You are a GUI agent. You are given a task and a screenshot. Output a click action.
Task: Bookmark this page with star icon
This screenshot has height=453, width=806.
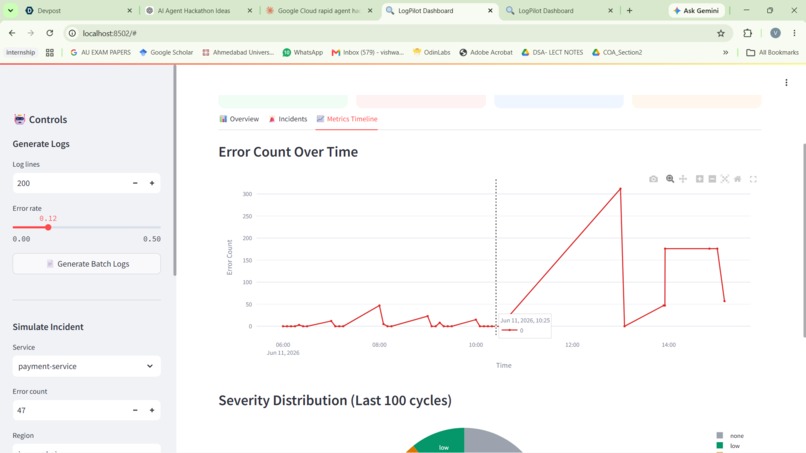[x=721, y=33]
